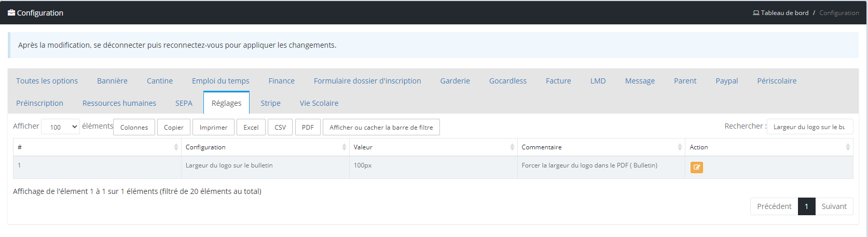Follow the Tableau de bord breadcrumb link
This screenshot has height=237, width=868.
[x=784, y=13]
